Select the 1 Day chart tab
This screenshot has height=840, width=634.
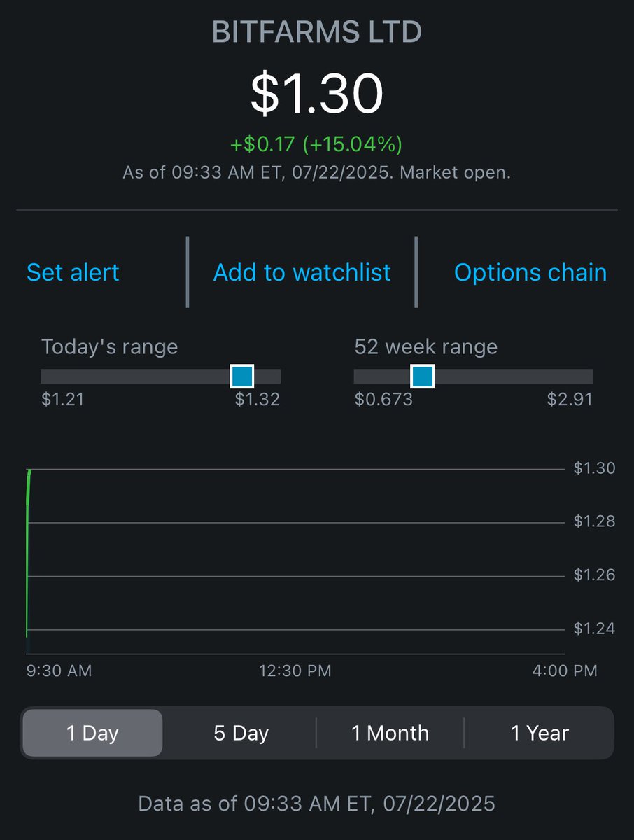[92, 733]
